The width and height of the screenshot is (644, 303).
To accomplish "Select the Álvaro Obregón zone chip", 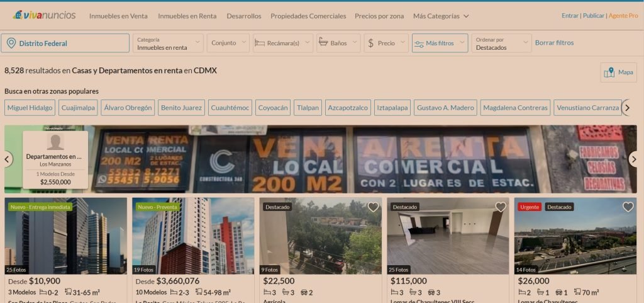I will 128,108.
